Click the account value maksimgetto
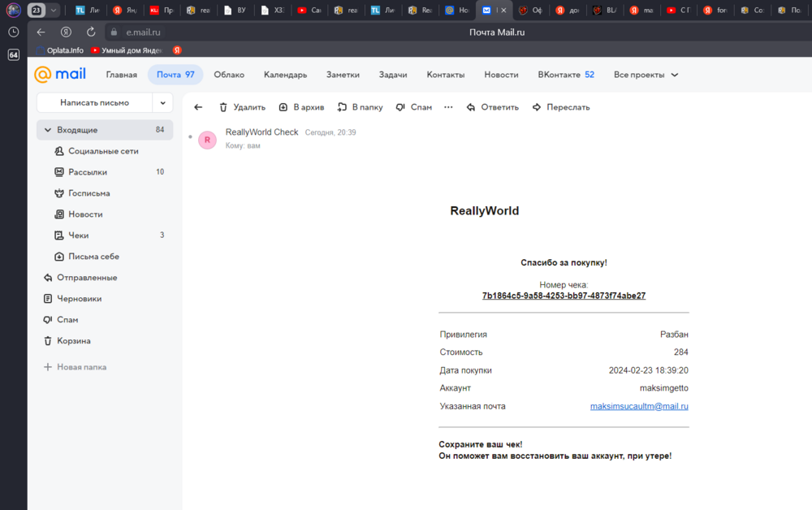The height and width of the screenshot is (510, 812). (664, 388)
